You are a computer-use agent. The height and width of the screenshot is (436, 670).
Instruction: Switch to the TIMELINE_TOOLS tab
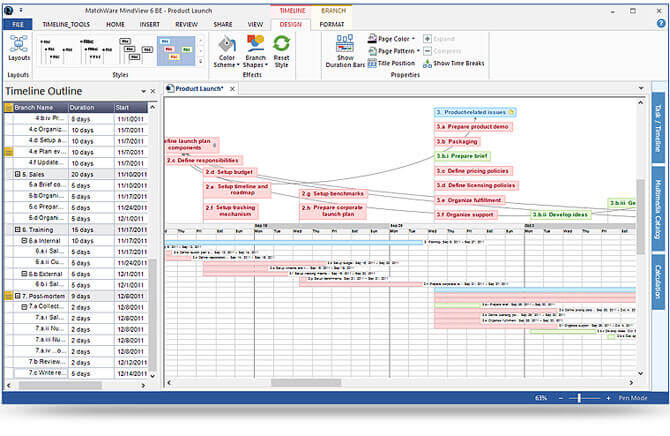[x=66, y=24]
